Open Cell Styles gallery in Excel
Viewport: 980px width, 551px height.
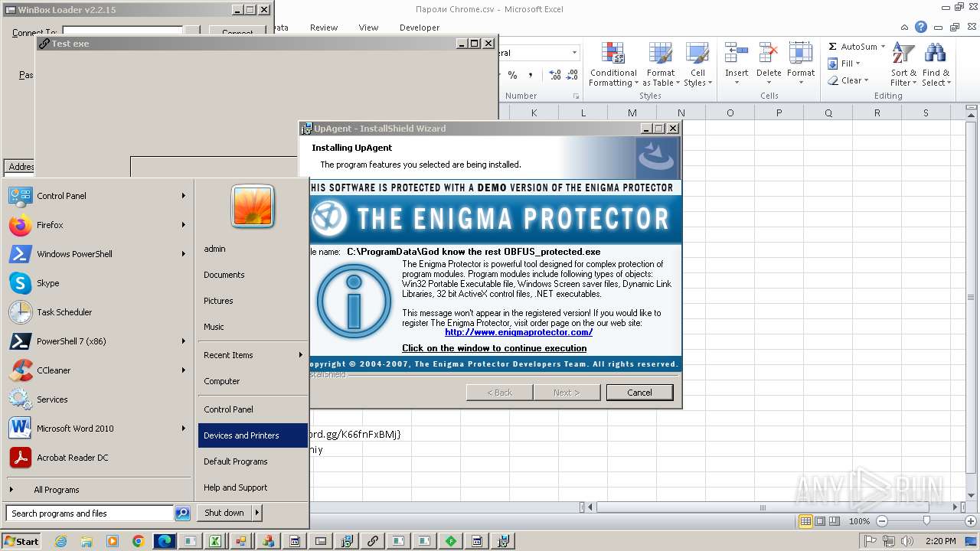697,65
